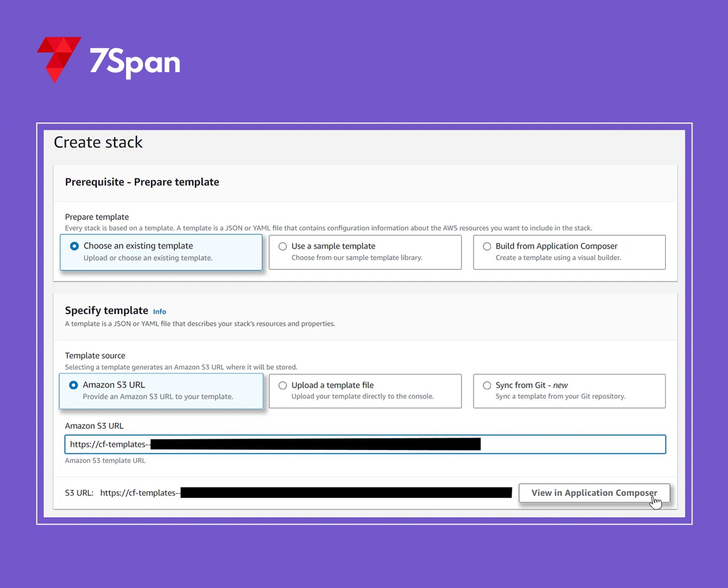
Task: Click 'Sync a template from your Git repository.' text
Action: coord(560,396)
